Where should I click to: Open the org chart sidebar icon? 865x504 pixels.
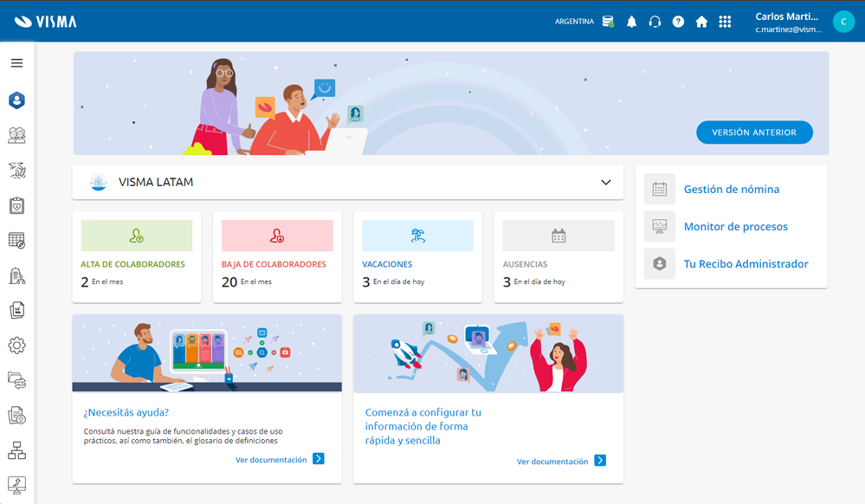tap(17, 450)
